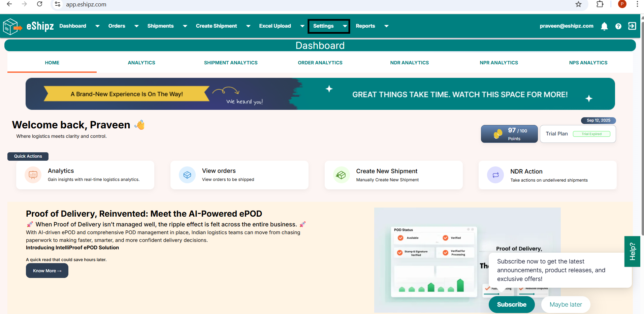Screen dimensions: 644x314
Task: Open the Help? side tab
Action: click(632, 251)
